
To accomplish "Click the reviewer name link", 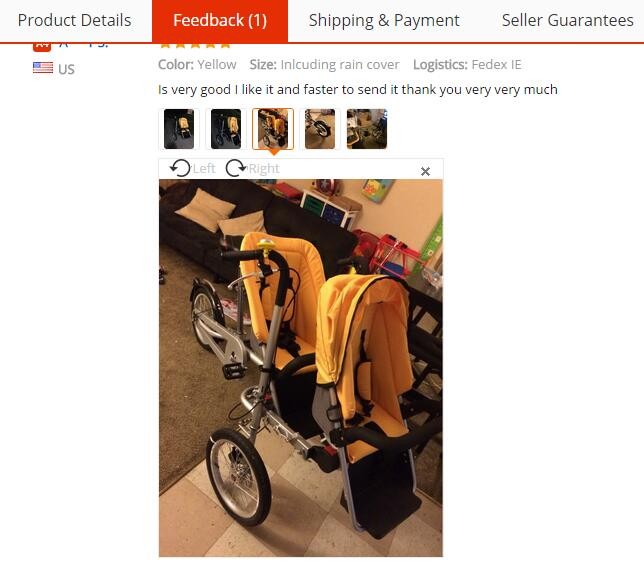I will coord(84,45).
